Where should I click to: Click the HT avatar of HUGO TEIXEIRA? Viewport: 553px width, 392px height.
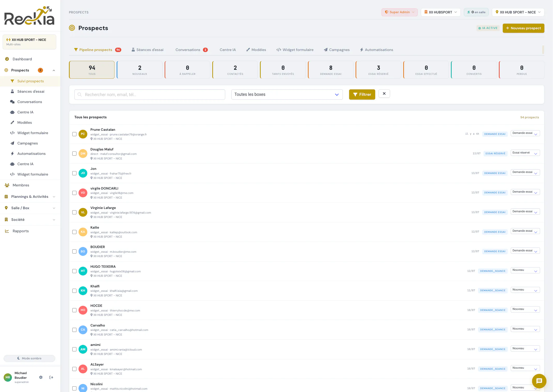click(x=83, y=271)
